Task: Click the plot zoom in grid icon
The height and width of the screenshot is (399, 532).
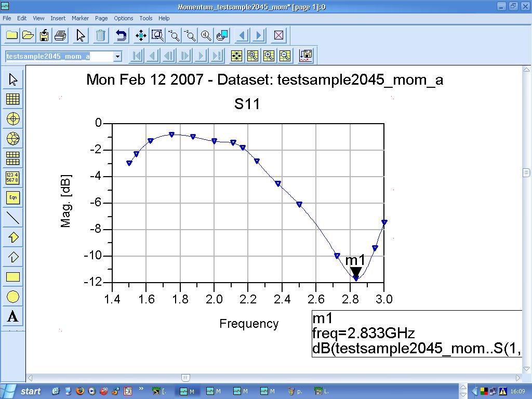Action: click(269, 56)
